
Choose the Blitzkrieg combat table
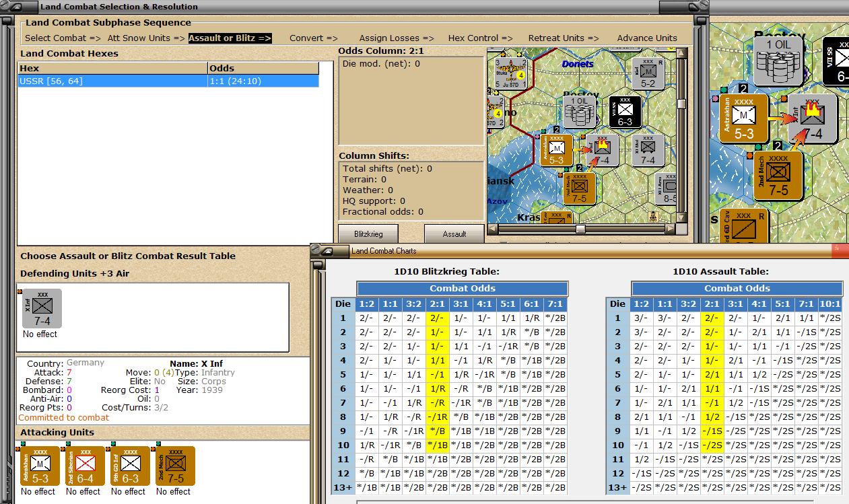point(368,234)
